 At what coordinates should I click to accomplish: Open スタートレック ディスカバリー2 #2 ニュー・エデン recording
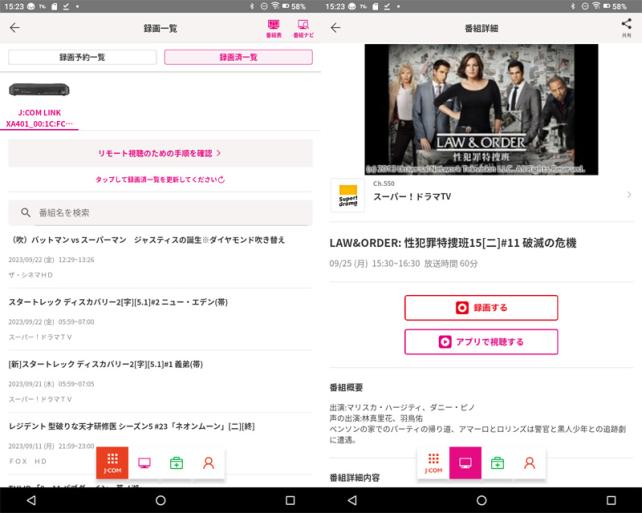(160, 319)
